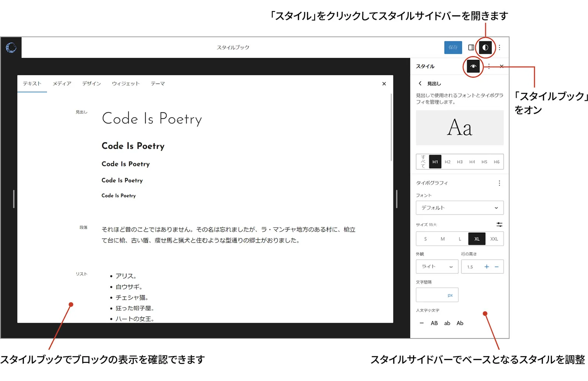
Task: Select the lowercase ab letter case option
Action: (447, 323)
